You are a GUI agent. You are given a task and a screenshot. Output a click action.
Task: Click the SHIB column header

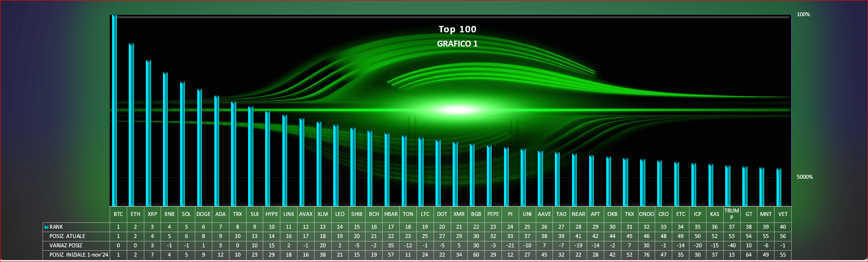357,214
